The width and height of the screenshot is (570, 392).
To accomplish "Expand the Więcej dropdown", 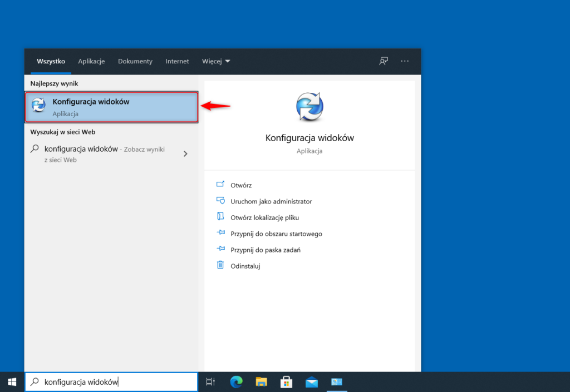I will click(x=216, y=61).
